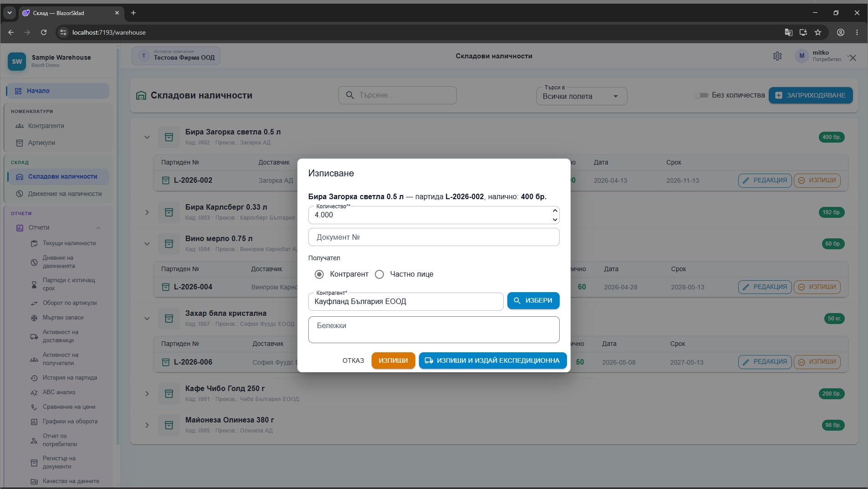The width and height of the screenshot is (868, 489).
Task: Open the browser tab search dropdown
Action: pyautogui.click(x=10, y=13)
